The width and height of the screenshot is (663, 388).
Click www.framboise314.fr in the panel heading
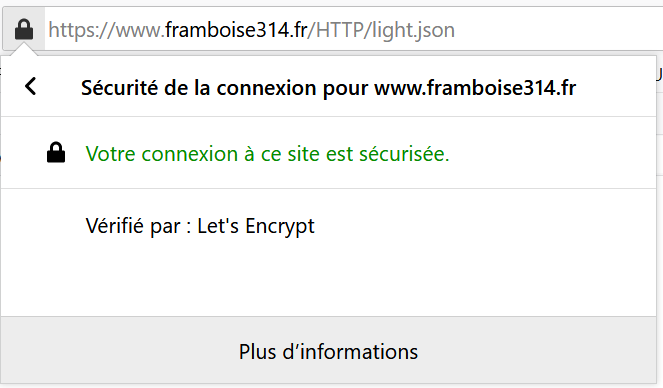(475, 88)
